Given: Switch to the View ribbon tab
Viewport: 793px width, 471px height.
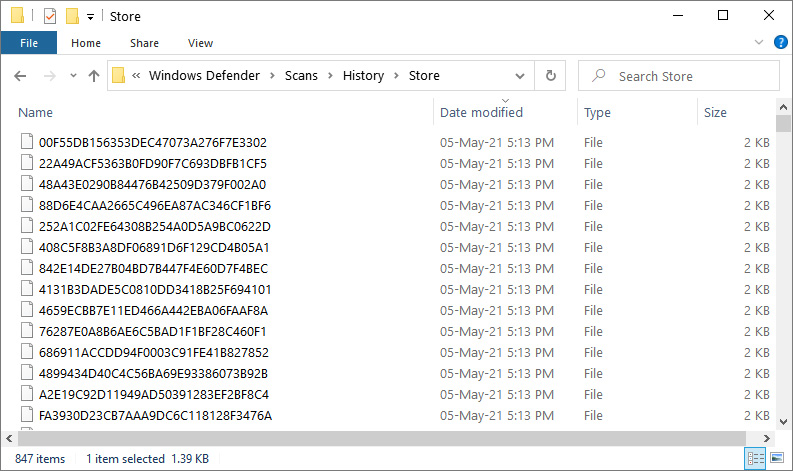Looking at the screenshot, I should click(200, 43).
